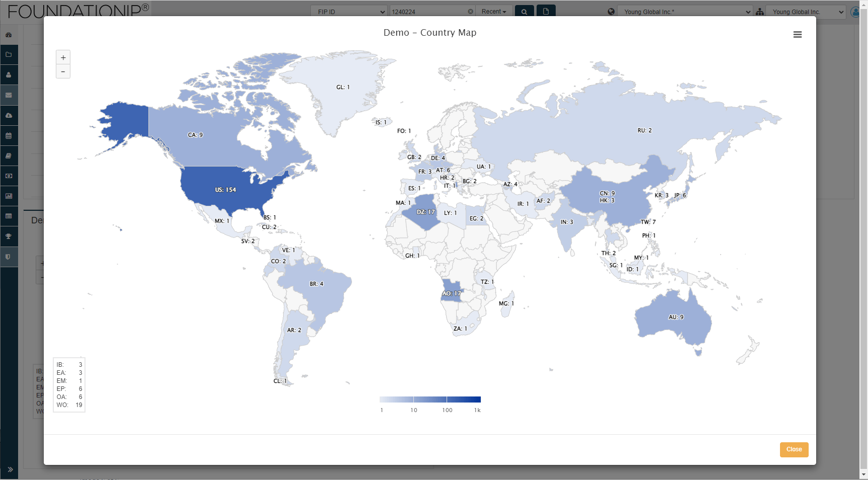Close the Country Map dialog
Screen dimensions: 868x480
pyautogui.click(x=794, y=449)
